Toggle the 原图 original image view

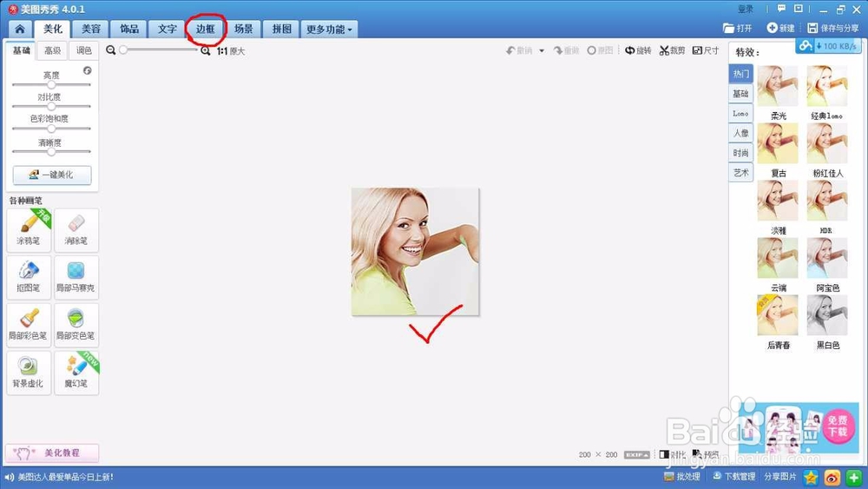pos(600,50)
